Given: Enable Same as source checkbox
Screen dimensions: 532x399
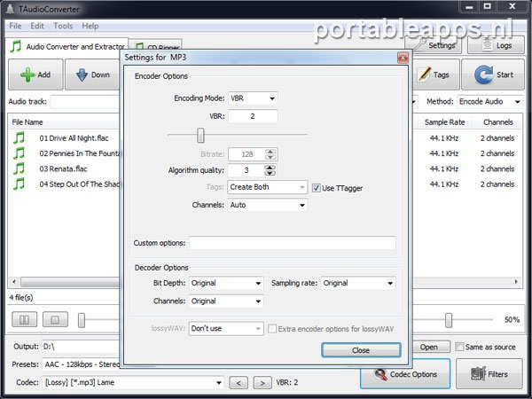Looking at the screenshot, I should (459, 347).
